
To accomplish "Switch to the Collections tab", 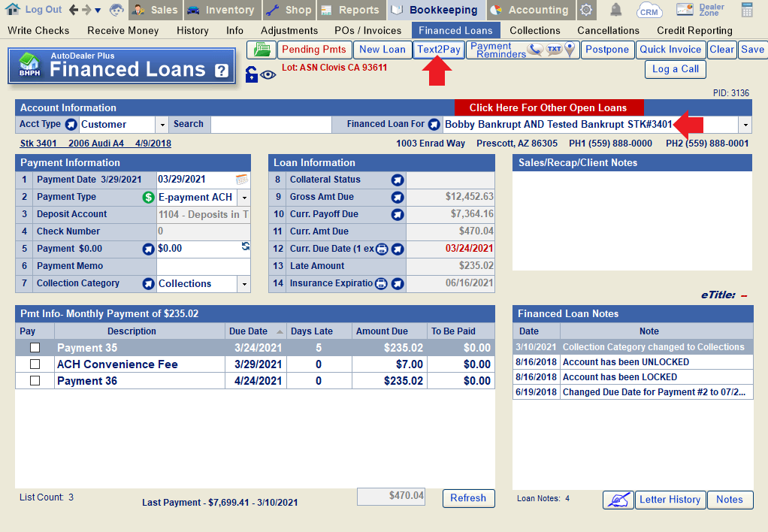I will click(535, 31).
